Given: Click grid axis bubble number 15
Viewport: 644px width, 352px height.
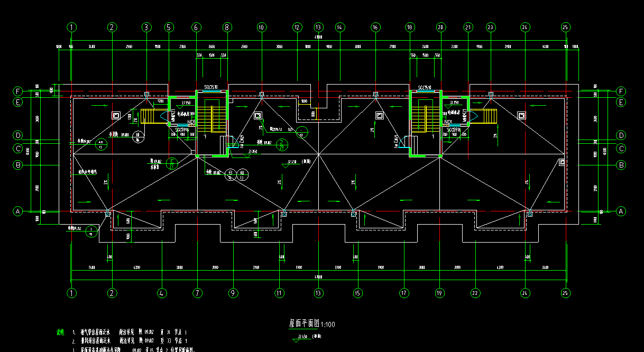Looking at the screenshot, I should 357,292.
